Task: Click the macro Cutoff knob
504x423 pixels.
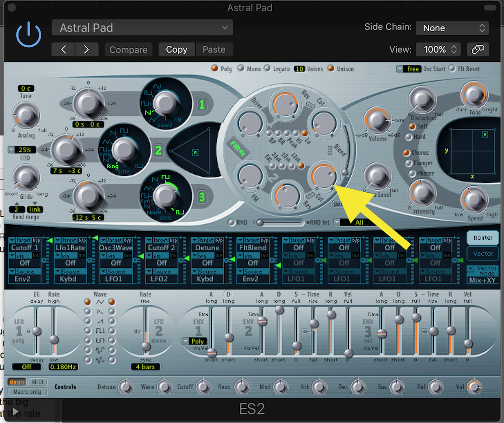Action: tap(203, 387)
